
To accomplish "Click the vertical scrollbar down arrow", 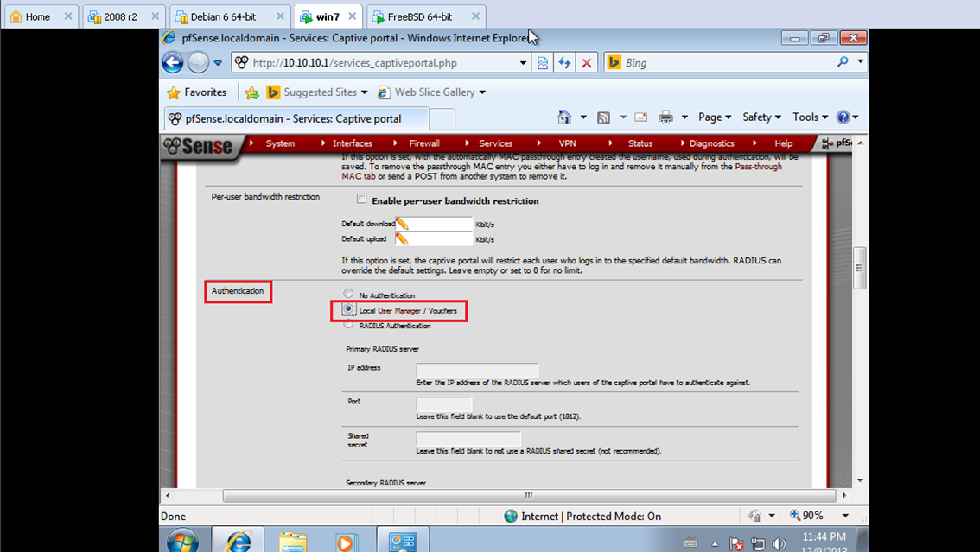I will click(x=861, y=481).
